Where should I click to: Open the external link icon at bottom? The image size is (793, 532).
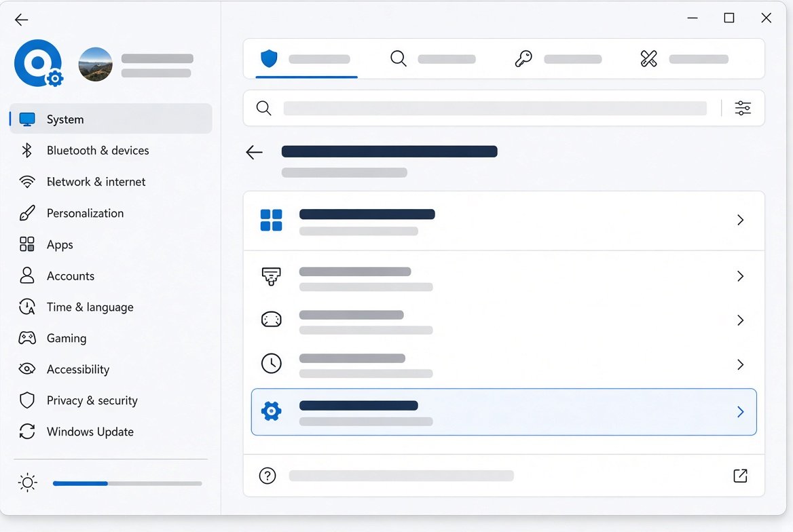740,476
